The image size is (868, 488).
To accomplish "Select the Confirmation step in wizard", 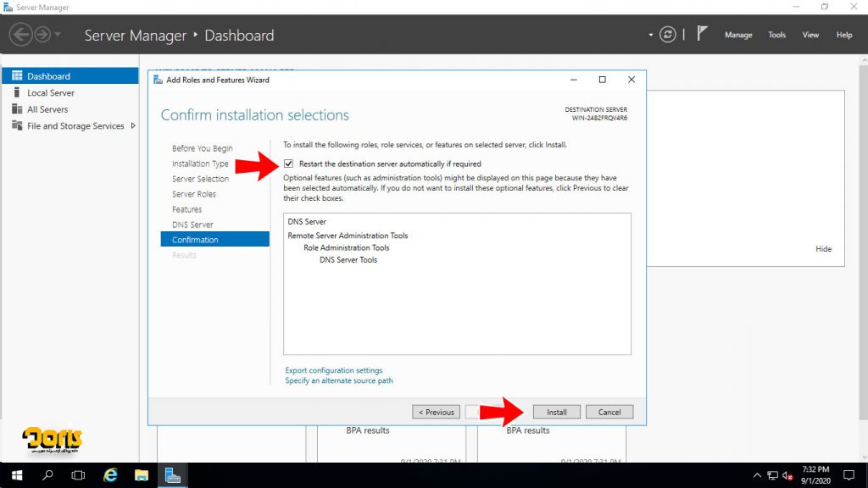I will pyautogui.click(x=214, y=240).
